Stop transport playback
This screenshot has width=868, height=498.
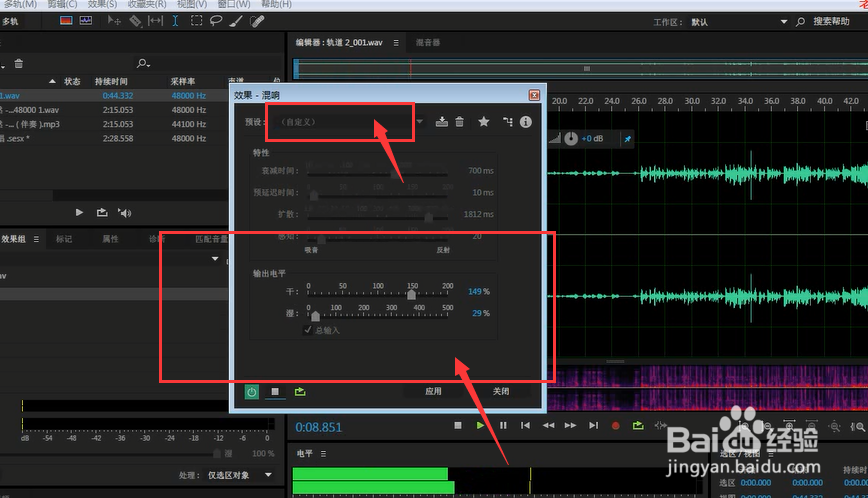[458, 426]
